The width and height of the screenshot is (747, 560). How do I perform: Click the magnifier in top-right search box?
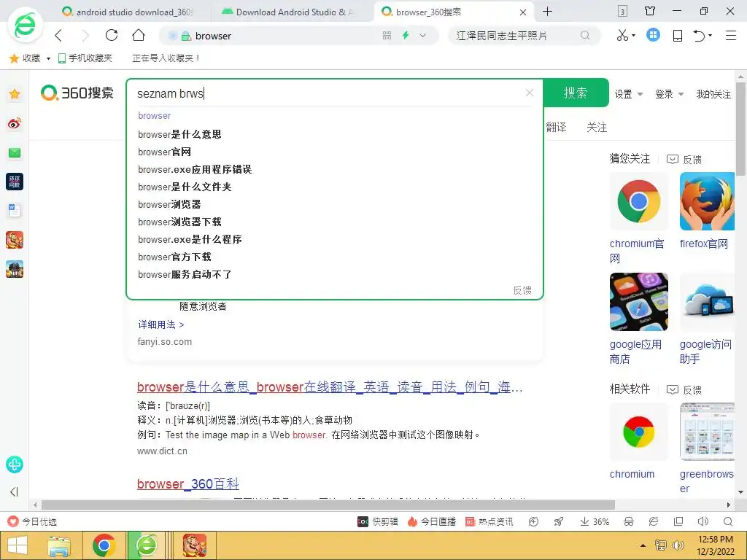pos(585,35)
